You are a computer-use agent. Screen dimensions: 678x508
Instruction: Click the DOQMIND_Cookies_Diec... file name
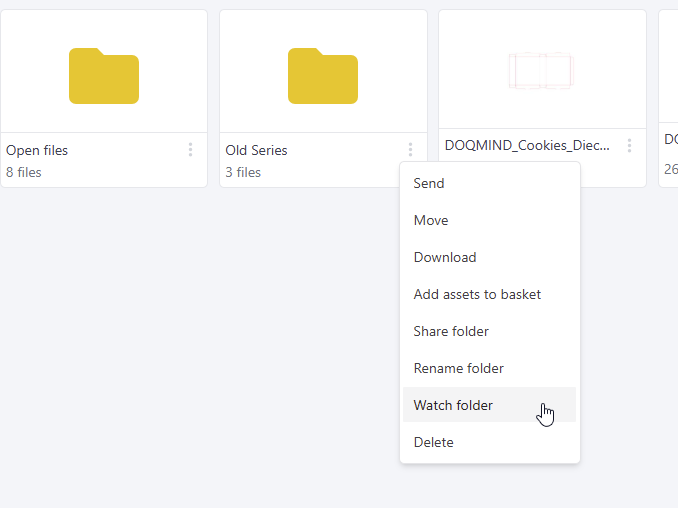(x=527, y=145)
